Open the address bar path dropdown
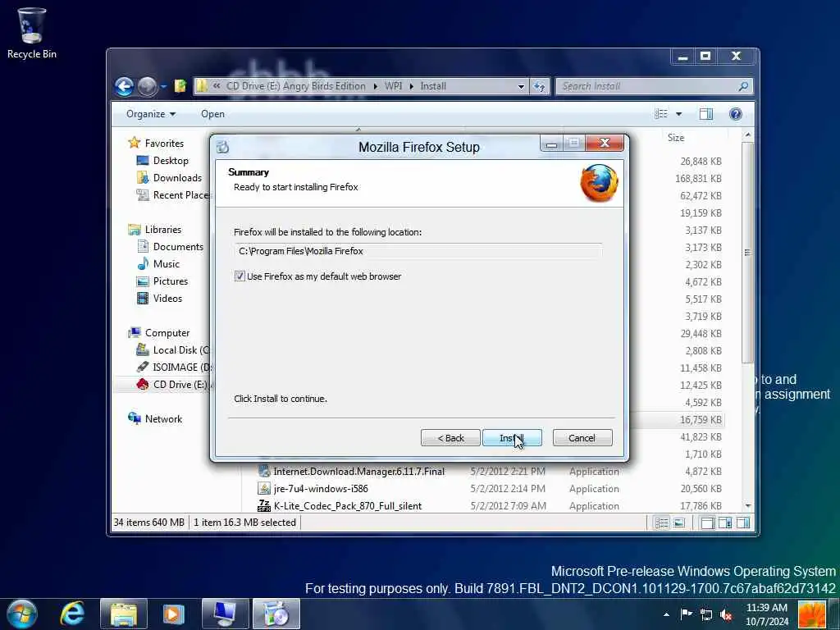840x630 pixels. point(521,86)
